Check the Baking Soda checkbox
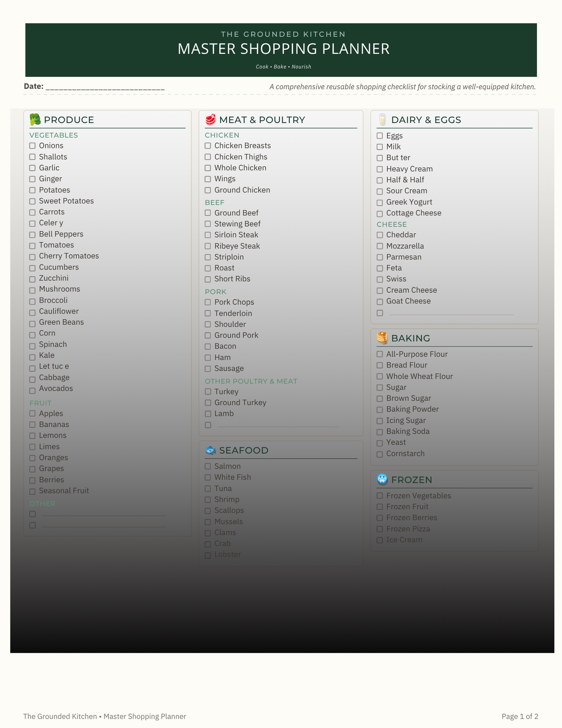This screenshot has height=728, width=562. click(380, 432)
